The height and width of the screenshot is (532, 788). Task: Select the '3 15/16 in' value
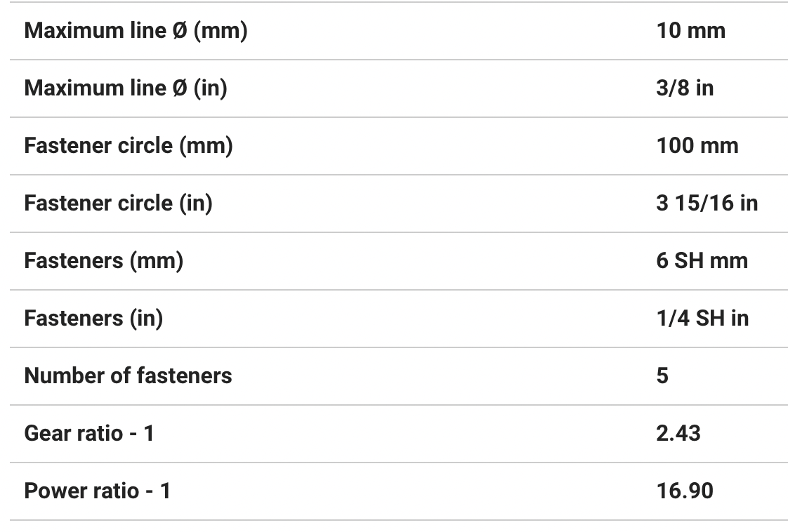(707, 204)
